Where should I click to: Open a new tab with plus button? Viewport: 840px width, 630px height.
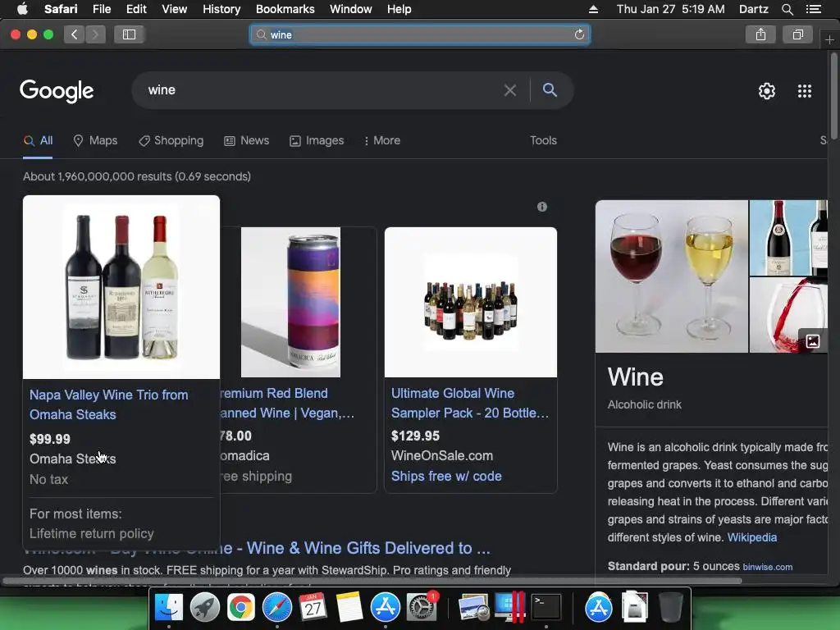click(x=829, y=39)
